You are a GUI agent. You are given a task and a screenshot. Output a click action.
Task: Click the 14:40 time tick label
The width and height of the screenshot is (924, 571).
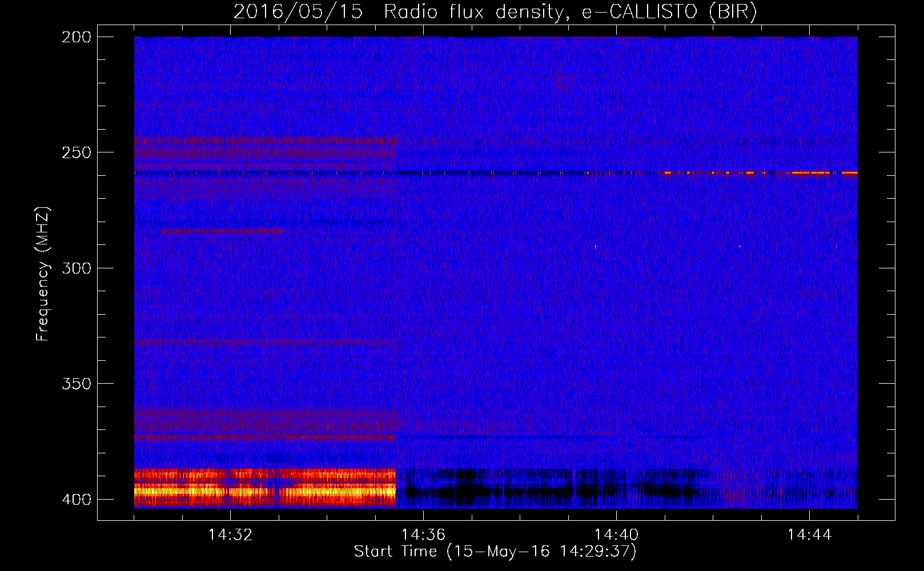tap(616, 534)
